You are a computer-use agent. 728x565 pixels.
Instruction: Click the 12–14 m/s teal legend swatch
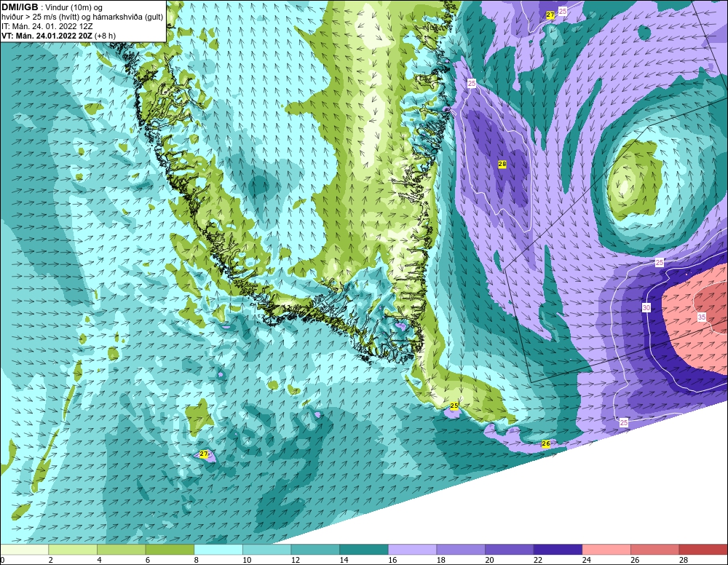315,550
